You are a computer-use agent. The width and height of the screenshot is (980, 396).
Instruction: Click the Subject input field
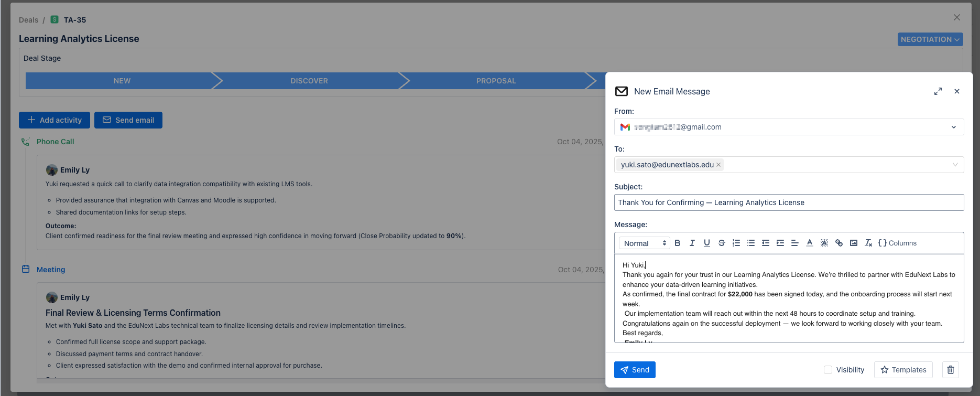789,202
